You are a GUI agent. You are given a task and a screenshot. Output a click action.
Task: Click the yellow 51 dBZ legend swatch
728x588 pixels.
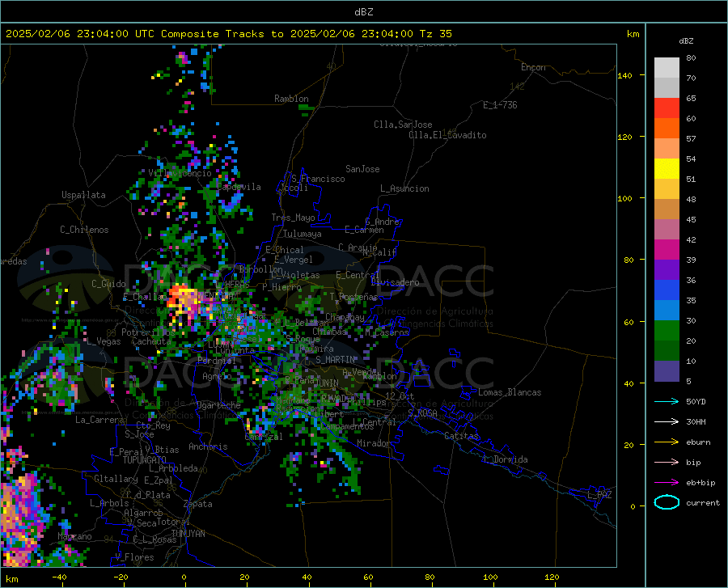(x=667, y=169)
